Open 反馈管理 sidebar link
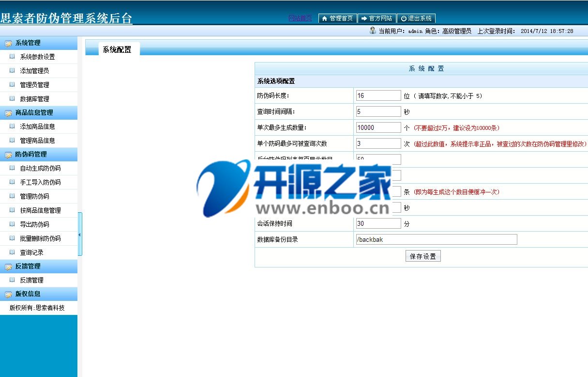588x377 pixels. click(x=31, y=280)
